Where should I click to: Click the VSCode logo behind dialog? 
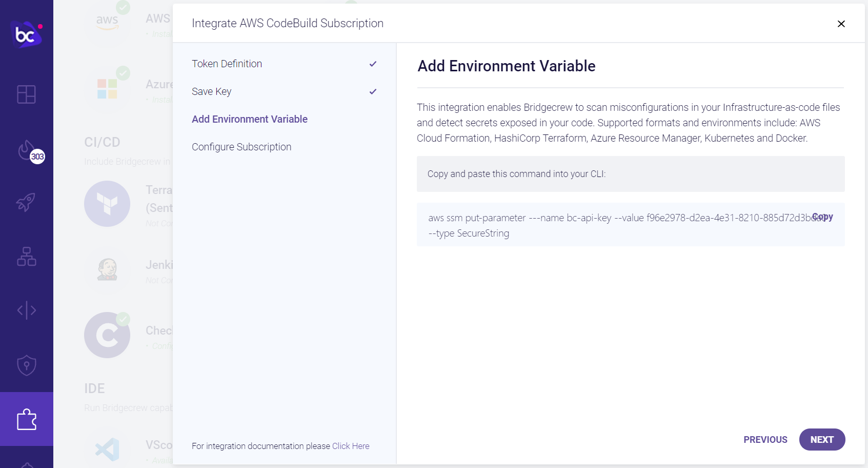pyautogui.click(x=107, y=450)
